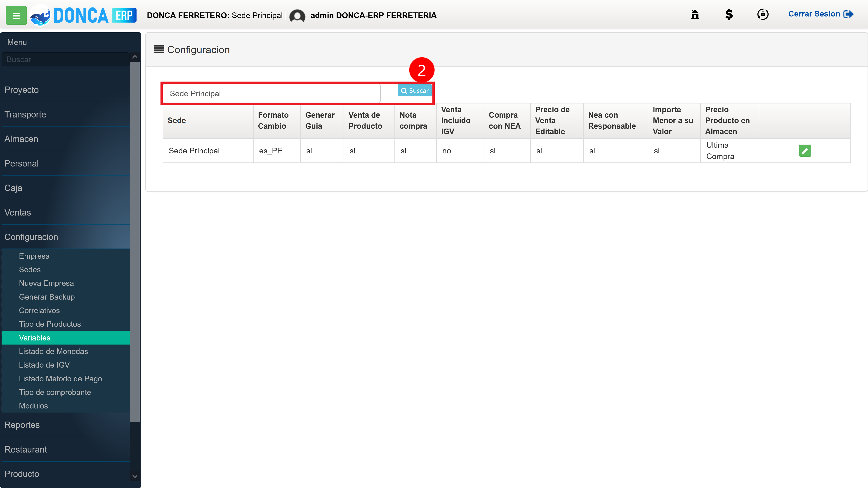868x488 pixels.
Task: Open Nueva Empresa submenu item
Action: pos(66,283)
